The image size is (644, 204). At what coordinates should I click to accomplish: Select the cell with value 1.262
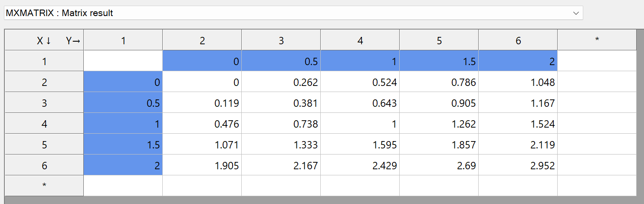pos(439,124)
